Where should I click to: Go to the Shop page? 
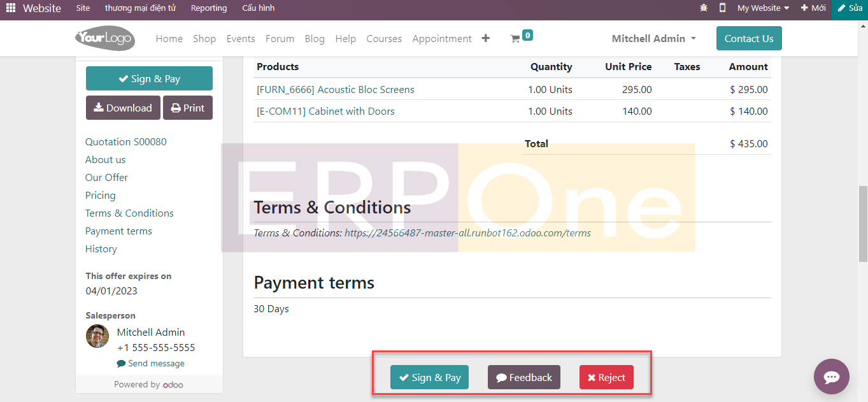[x=204, y=39]
